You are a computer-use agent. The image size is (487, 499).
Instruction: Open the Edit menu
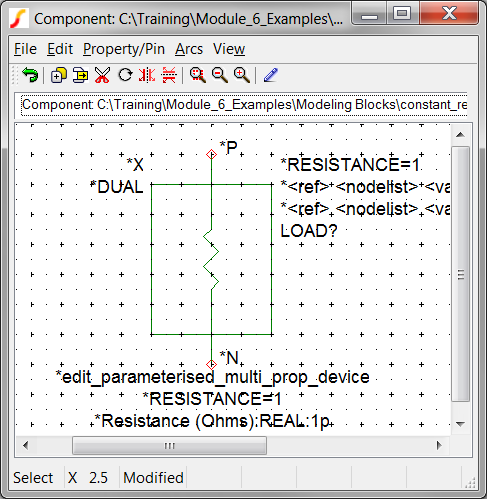pos(60,49)
